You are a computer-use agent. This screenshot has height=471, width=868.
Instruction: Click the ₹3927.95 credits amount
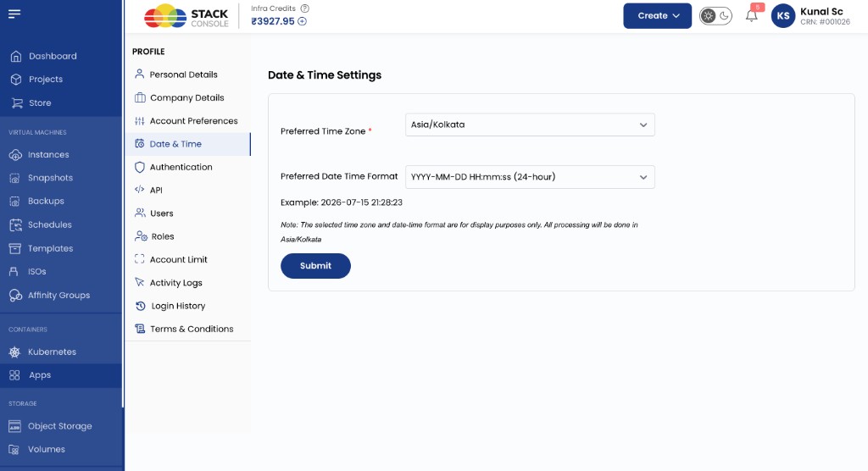point(273,21)
